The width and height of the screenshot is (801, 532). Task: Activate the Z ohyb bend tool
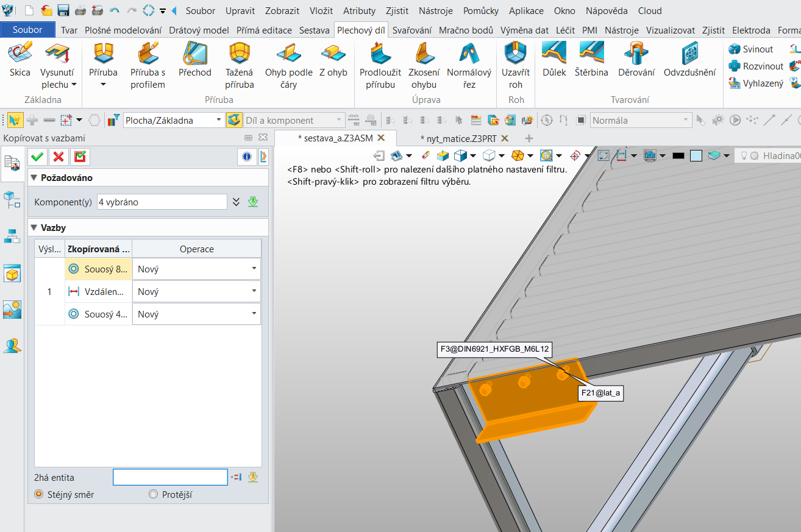click(333, 60)
